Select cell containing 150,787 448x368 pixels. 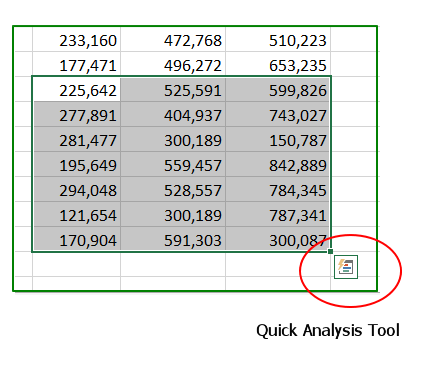(278, 139)
